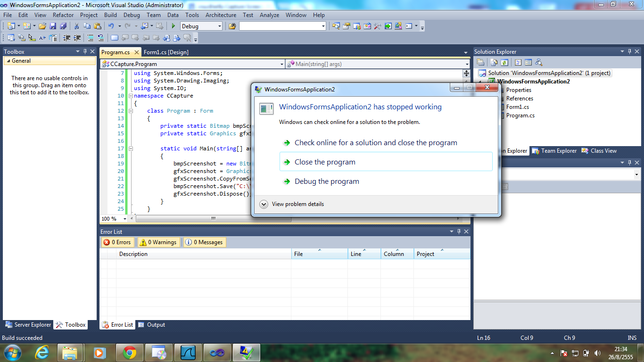Viewport: 644px width, 362px height.
Task: Click the Project column header in Error List
Action: [442, 254]
